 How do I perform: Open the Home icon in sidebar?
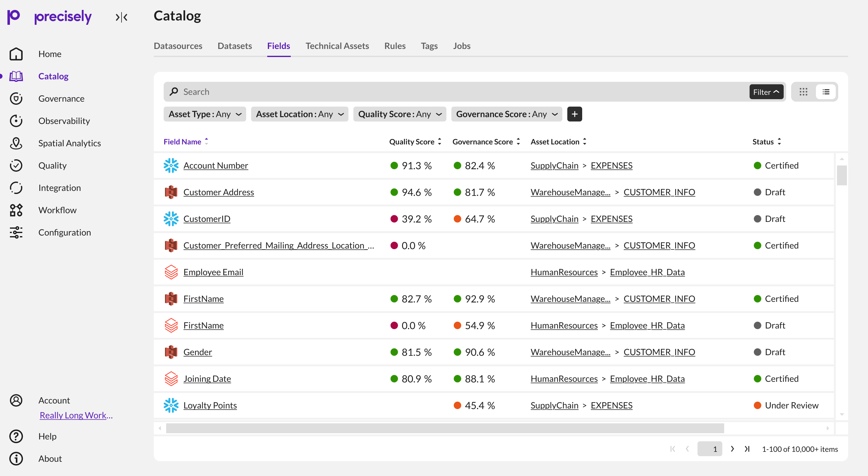coord(16,54)
